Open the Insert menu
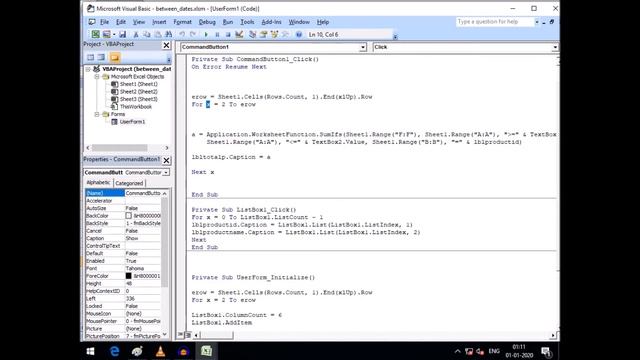Screen dimensions: 640x360 [x=159, y=22]
